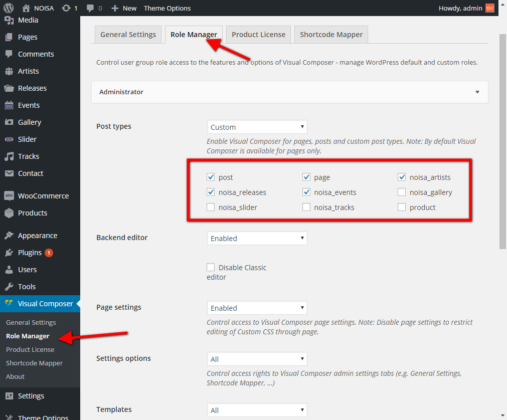Uncheck the noisa_artists checkbox
The width and height of the screenshot is (507, 420).
tap(402, 177)
